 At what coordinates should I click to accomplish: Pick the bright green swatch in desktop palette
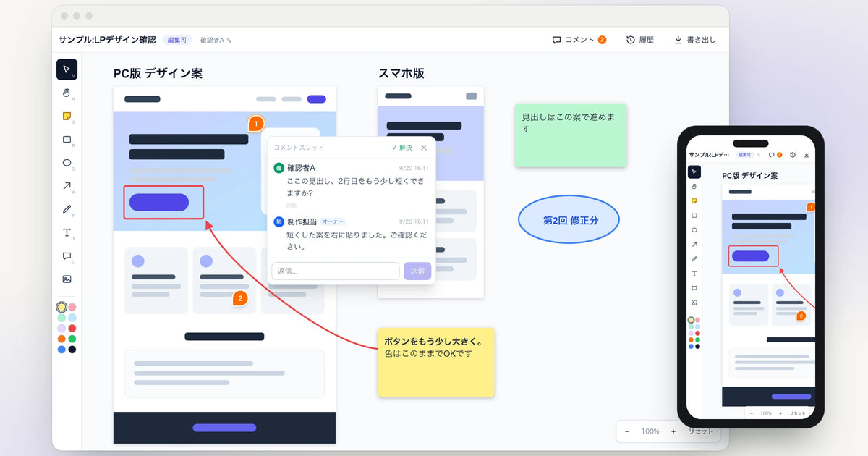72,339
